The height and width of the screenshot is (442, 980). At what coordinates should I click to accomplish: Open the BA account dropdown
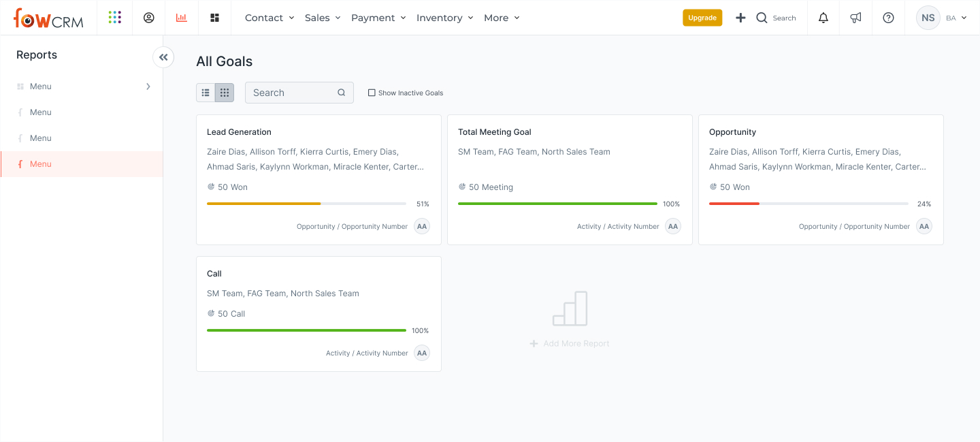point(956,18)
